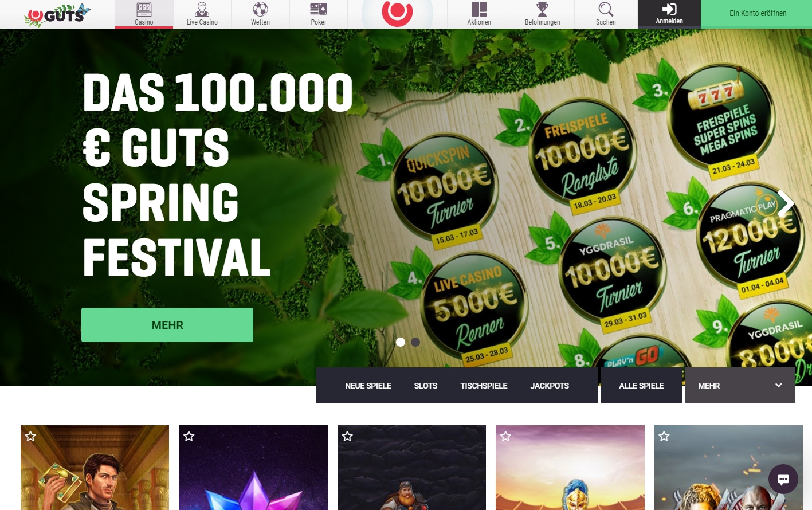Open live chat bubble icon
Screen dimensions: 812x510
pyautogui.click(x=783, y=479)
